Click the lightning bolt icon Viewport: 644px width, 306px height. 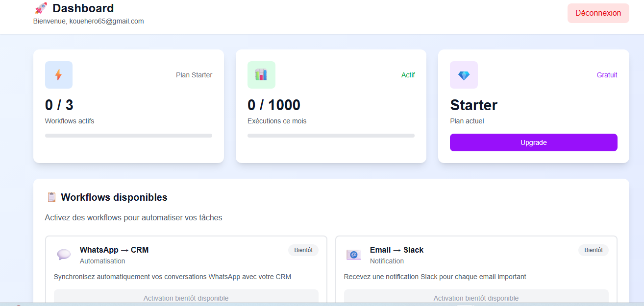pyautogui.click(x=58, y=75)
